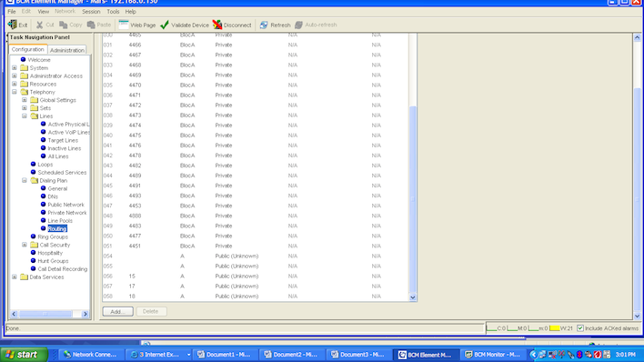Image resolution: width=644 pixels, height=362 pixels.
Task: Open the Web Page toolbar icon
Action: tap(123, 25)
